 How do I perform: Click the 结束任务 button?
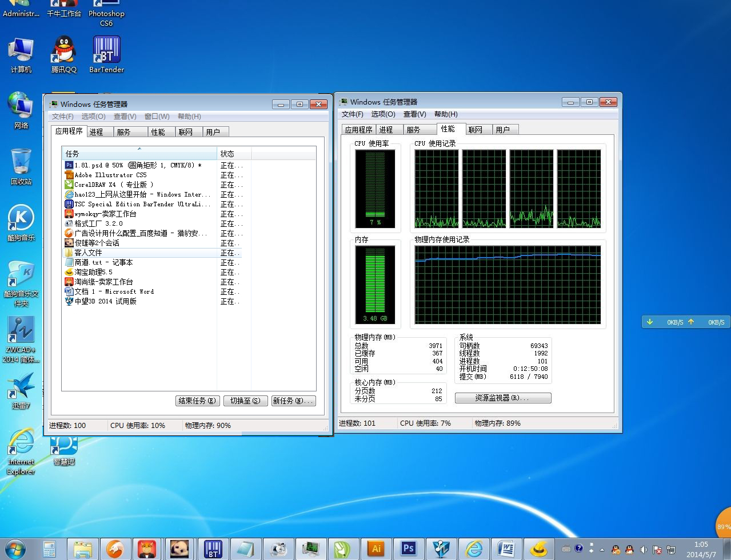[x=197, y=401]
